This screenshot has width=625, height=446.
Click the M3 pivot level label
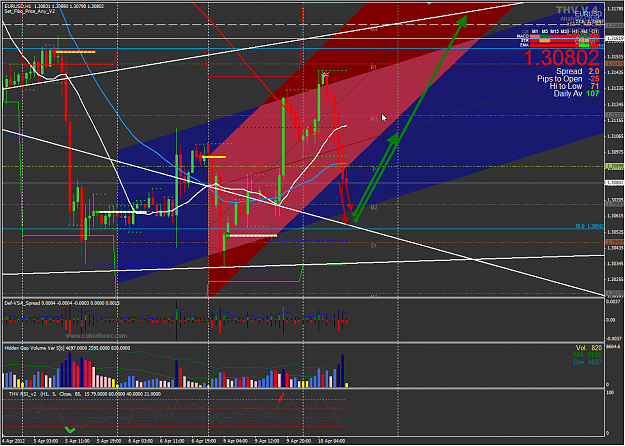[373, 118]
